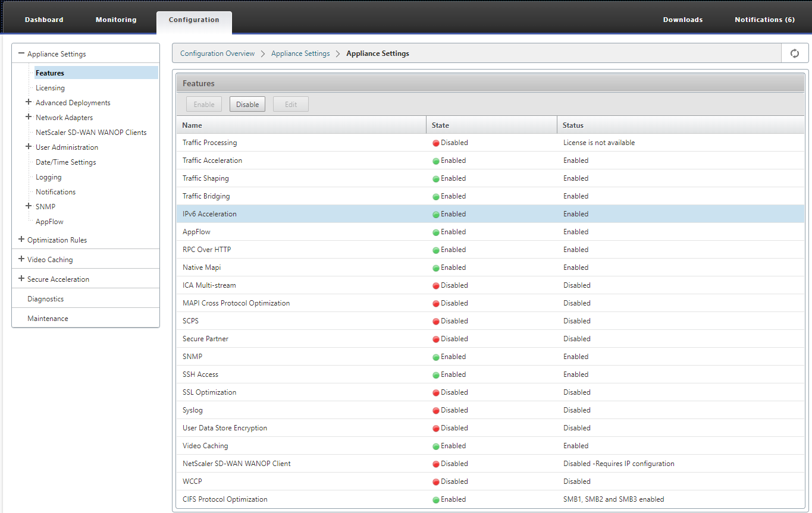
Task: Open the Downloads menu
Action: 683,20
